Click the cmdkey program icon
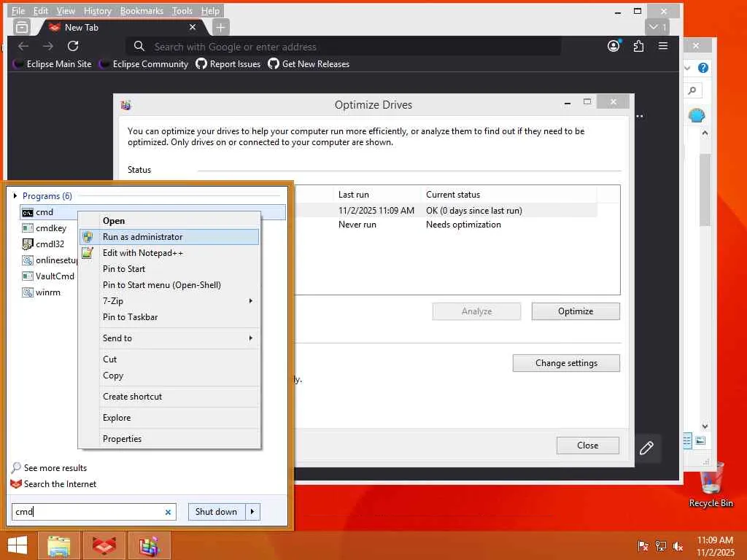The image size is (747, 560). point(28,228)
